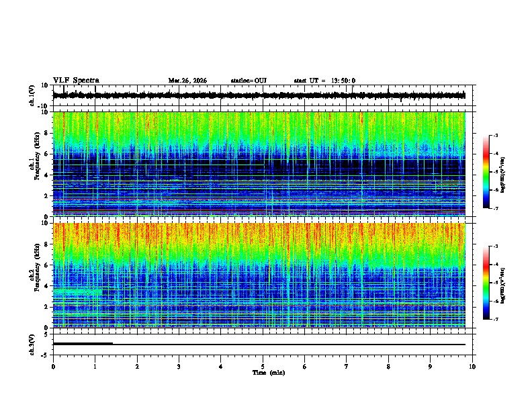Click the ch.1(V) waveform axis label
Image resolution: width=532 pixels, height=411 pixels.
[32, 95]
